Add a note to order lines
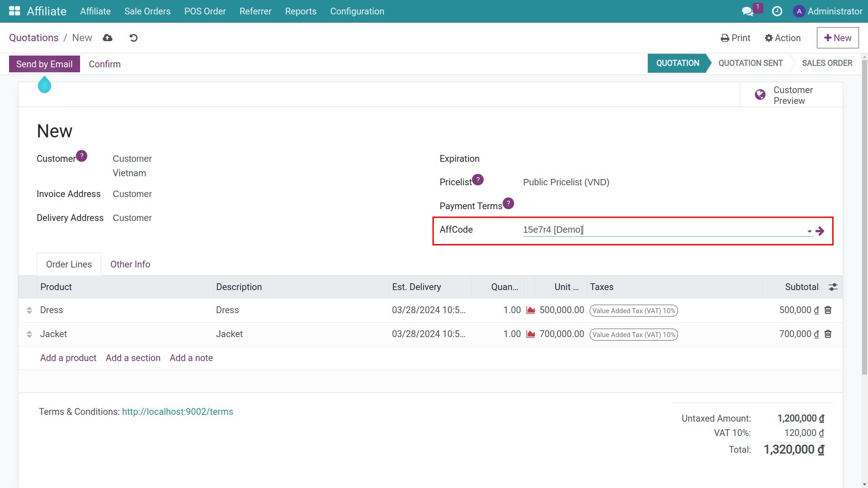 pos(191,358)
